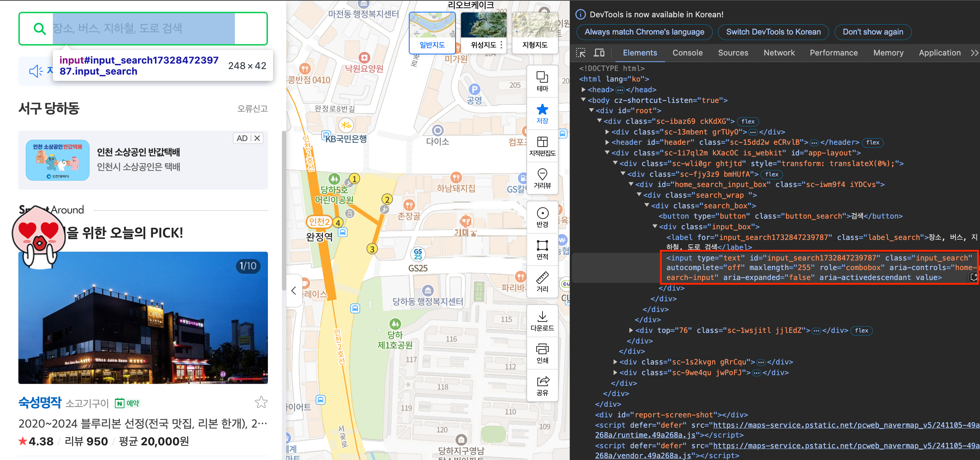Viewport: 980px width, 460px height.
Task: Toggle DevTools device toolbar icon
Action: pos(599,53)
